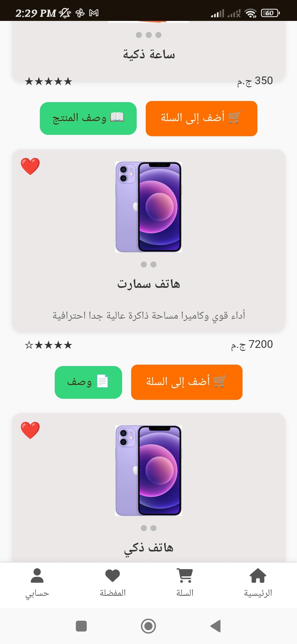Tap the هاتف ذكي phone image

(x=148, y=470)
